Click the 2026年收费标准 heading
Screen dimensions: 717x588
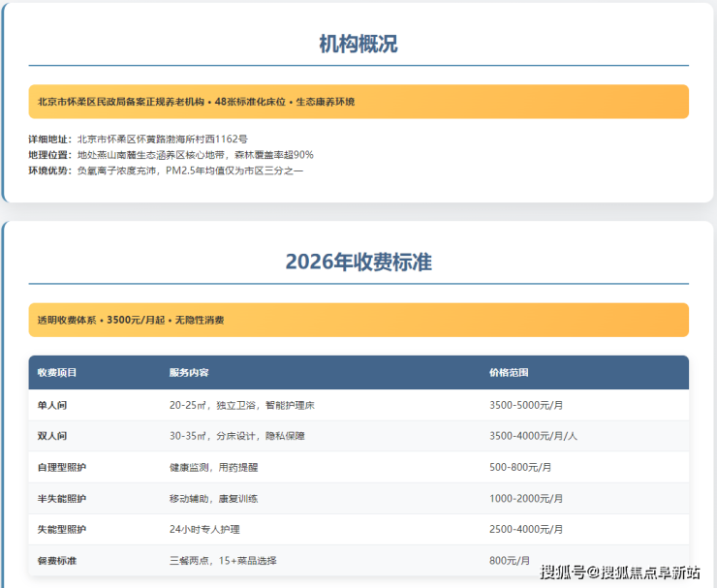point(358,262)
